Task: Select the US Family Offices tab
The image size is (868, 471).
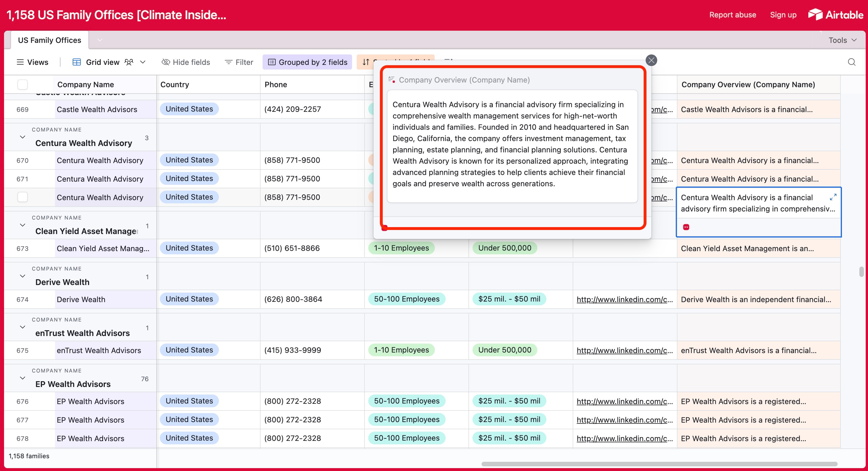Action: click(50, 40)
